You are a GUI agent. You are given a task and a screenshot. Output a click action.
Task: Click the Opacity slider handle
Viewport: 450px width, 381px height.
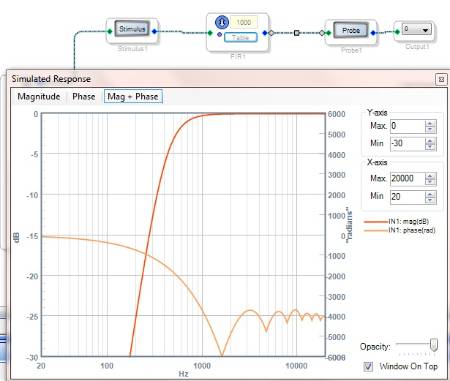coord(434,345)
